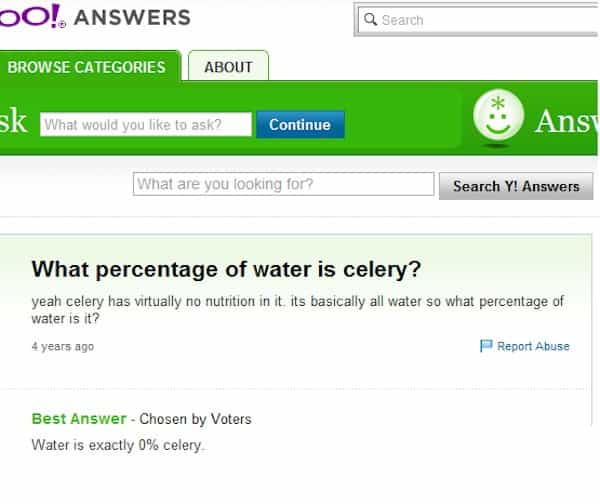600x504 pixels.
Task: Click the question description paragraph
Action: (x=297, y=310)
